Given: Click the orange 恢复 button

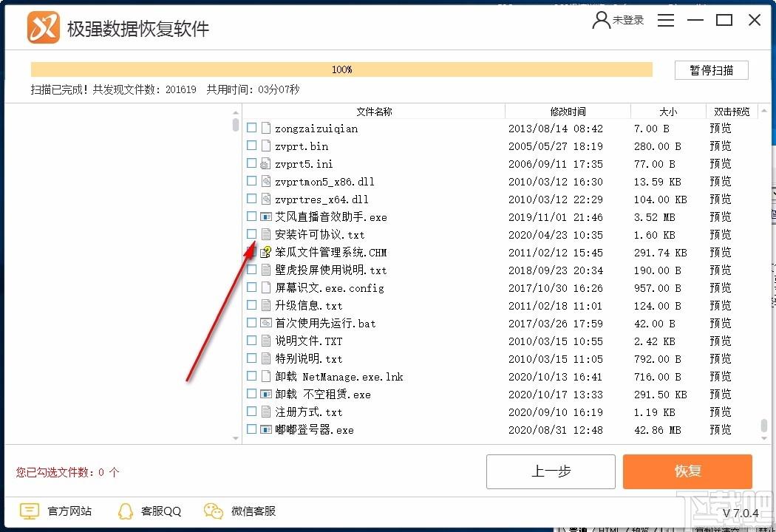Looking at the screenshot, I should pos(687,471).
